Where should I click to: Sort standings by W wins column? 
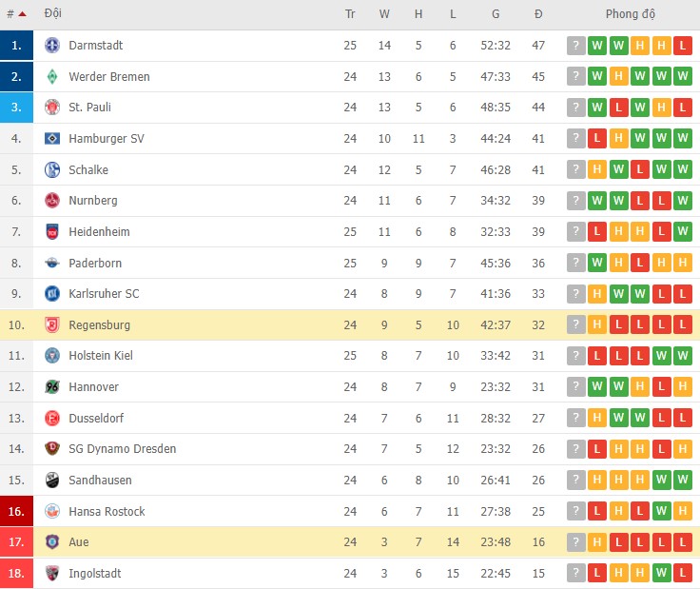[x=384, y=14]
